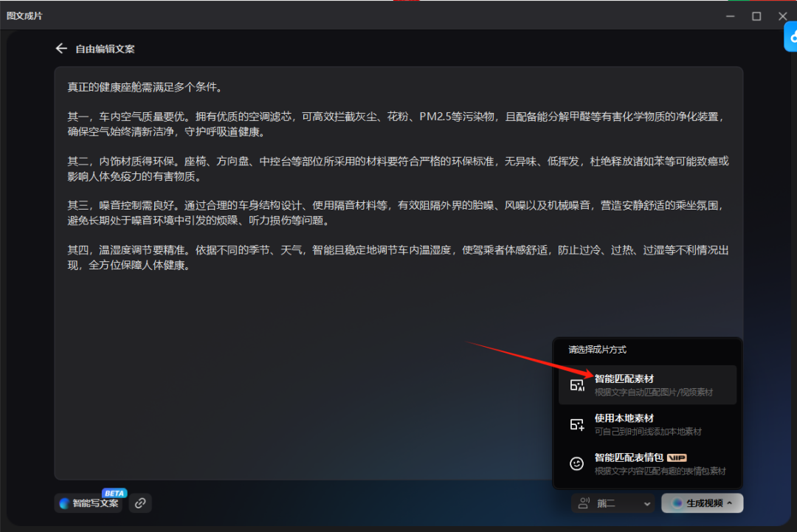This screenshot has width=797, height=532.
Task: Click inside the script text editing area
Action: point(398,354)
